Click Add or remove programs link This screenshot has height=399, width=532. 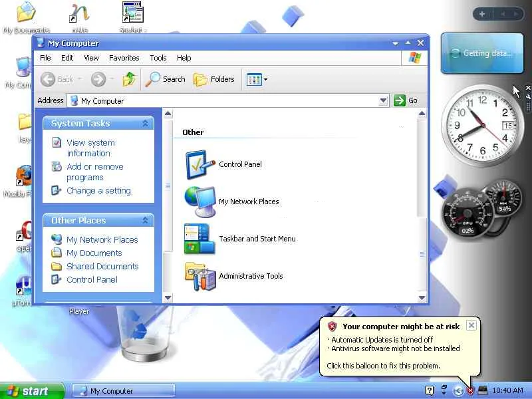pyautogui.click(x=95, y=172)
